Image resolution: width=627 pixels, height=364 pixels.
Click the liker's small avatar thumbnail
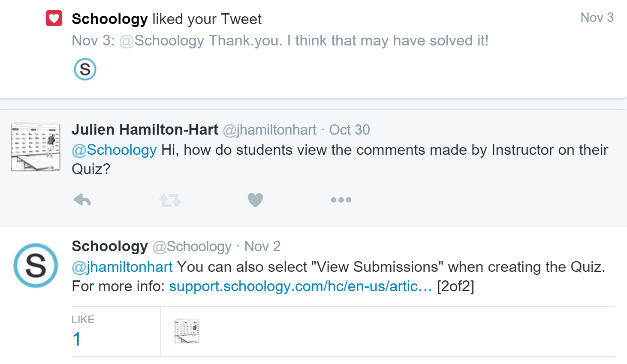point(187,331)
